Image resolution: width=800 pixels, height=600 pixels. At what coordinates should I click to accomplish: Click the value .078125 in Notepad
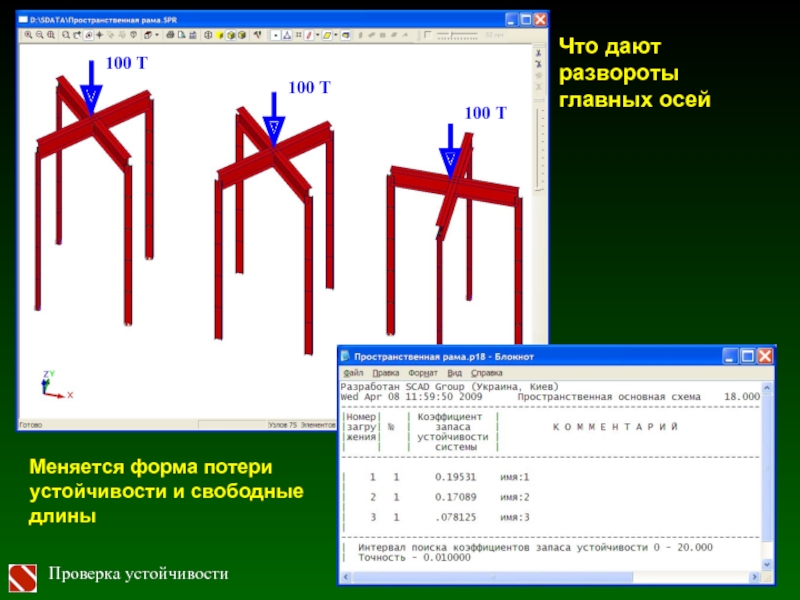pyautogui.click(x=455, y=517)
